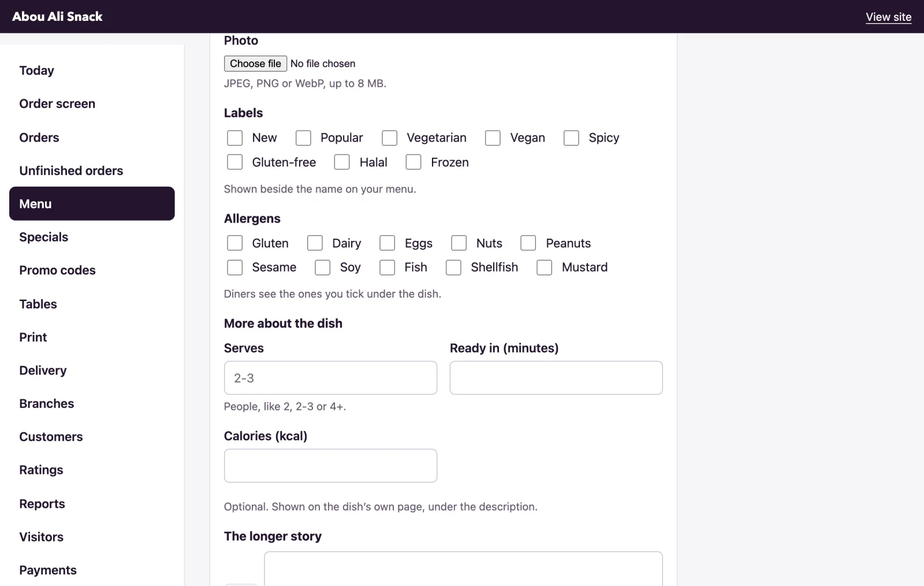
Task: Toggle the Spicy label checkbox
Action: [571, 138]
